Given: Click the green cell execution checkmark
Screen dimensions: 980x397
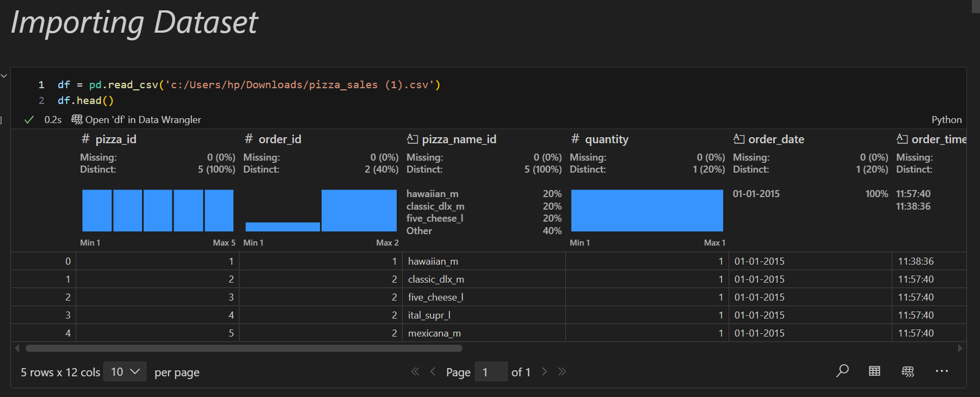Looking at the screenshot, I should pyautogui.click(x=29, y=120).
